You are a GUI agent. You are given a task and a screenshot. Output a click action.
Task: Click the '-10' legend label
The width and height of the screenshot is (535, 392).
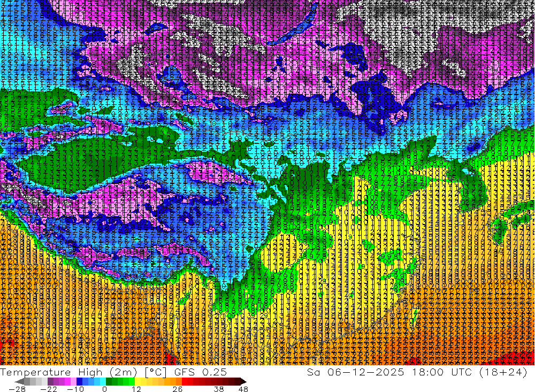[x=75, y=389]
